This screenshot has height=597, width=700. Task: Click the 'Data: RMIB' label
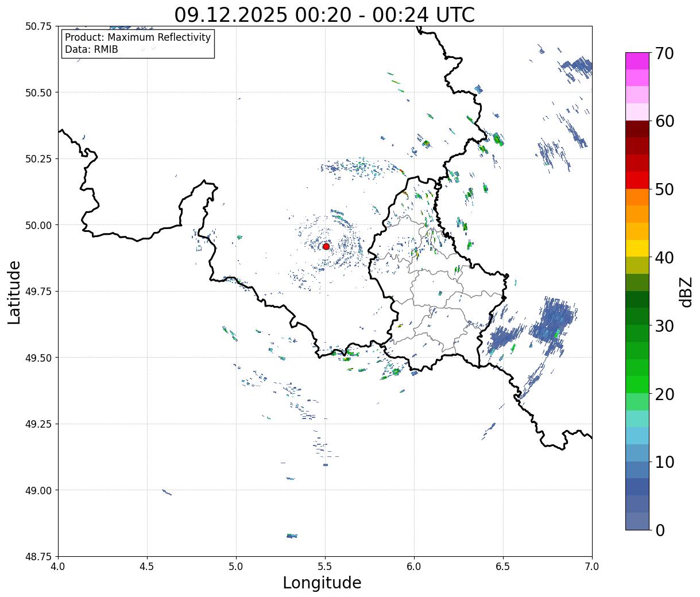point(91,49)
